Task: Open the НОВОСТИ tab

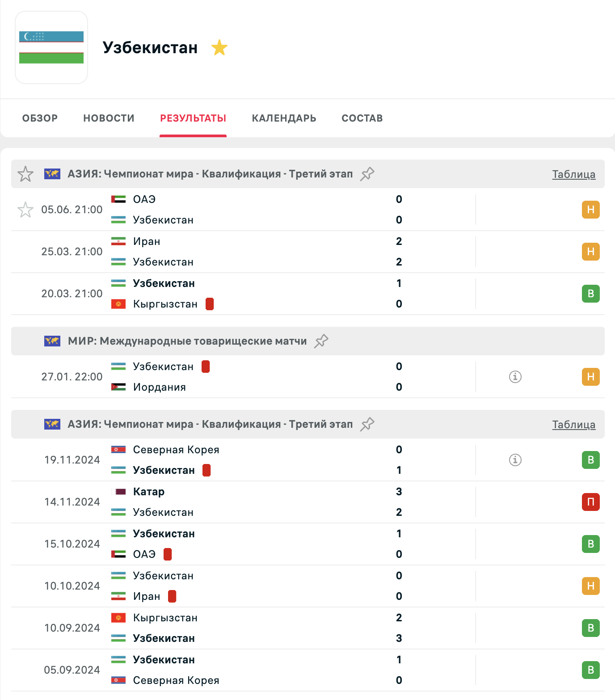Action: click(x=109, y=118)
